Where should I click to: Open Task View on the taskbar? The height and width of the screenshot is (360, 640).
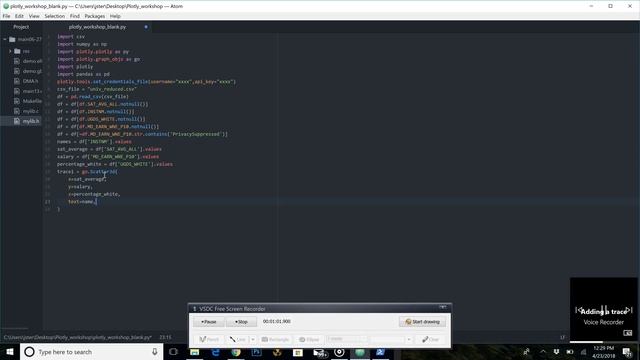pos(173,352)
